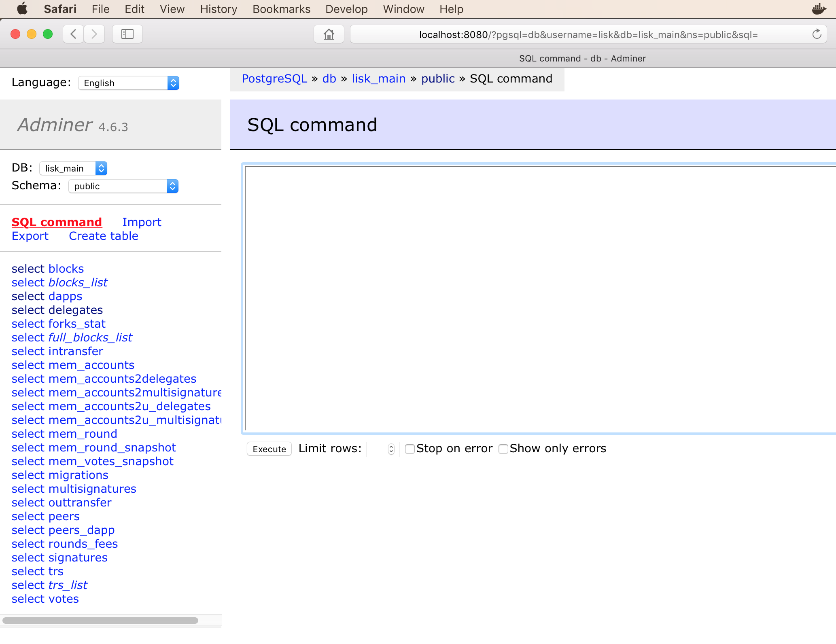Open the dapps table link
Screen dimensions: 836x644
[65, 296]
